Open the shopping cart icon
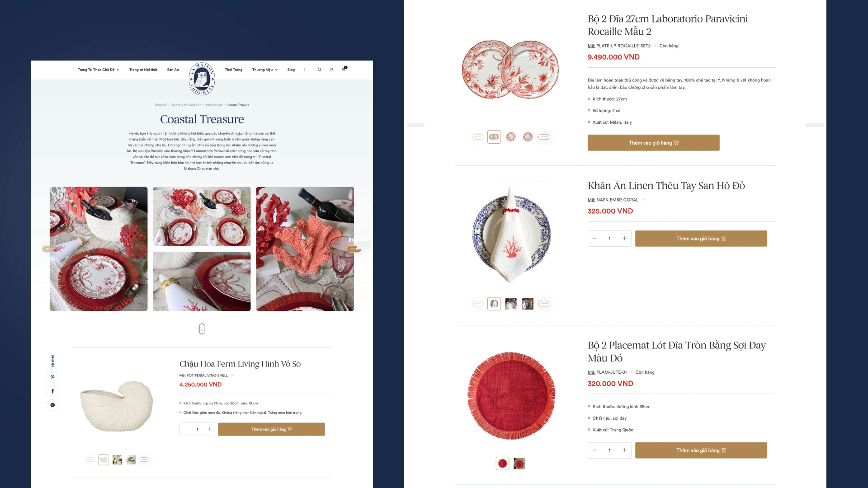 [344, 69]
